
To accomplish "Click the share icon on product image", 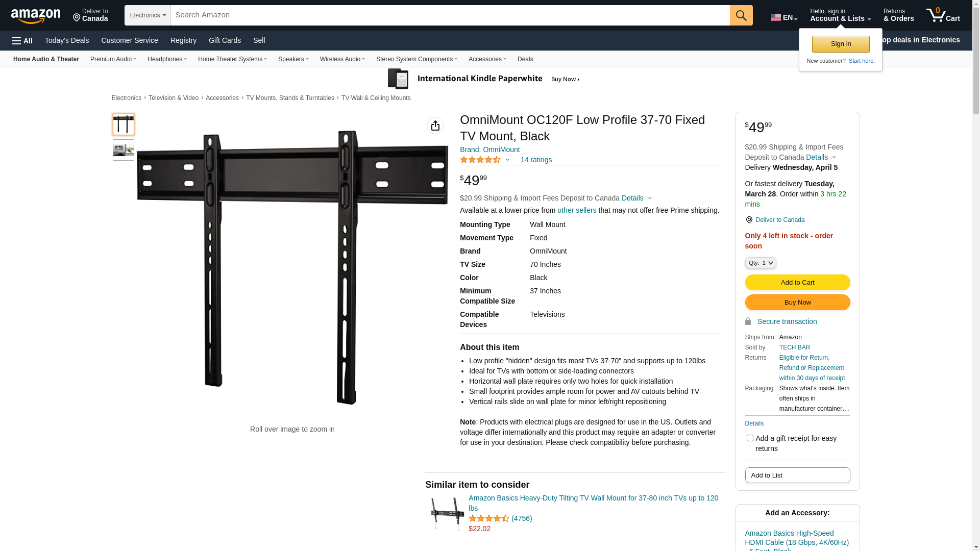I will point(435,126).
